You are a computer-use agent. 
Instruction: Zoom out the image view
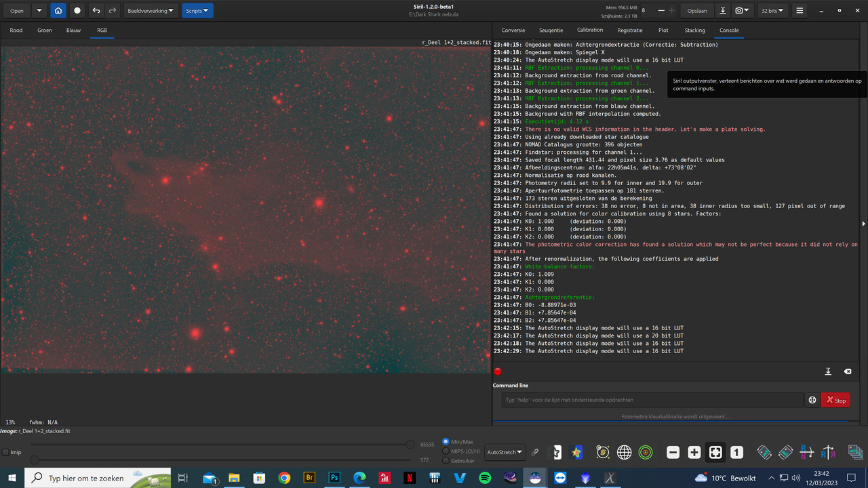[x=673, y=452]
